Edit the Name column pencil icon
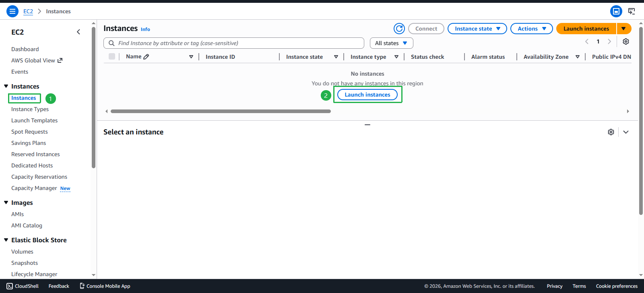Viewport: 644px width, 293px height. [146, 57]
